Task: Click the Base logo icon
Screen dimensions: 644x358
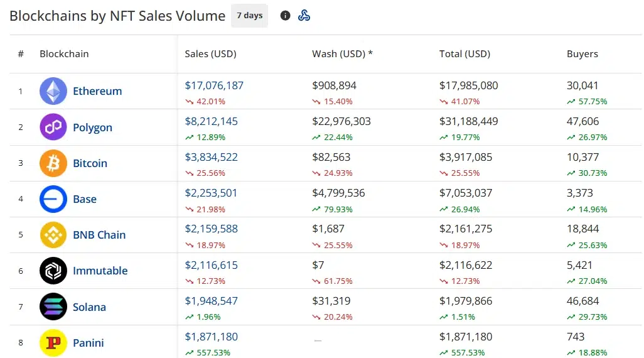Action: click(53, 199)
